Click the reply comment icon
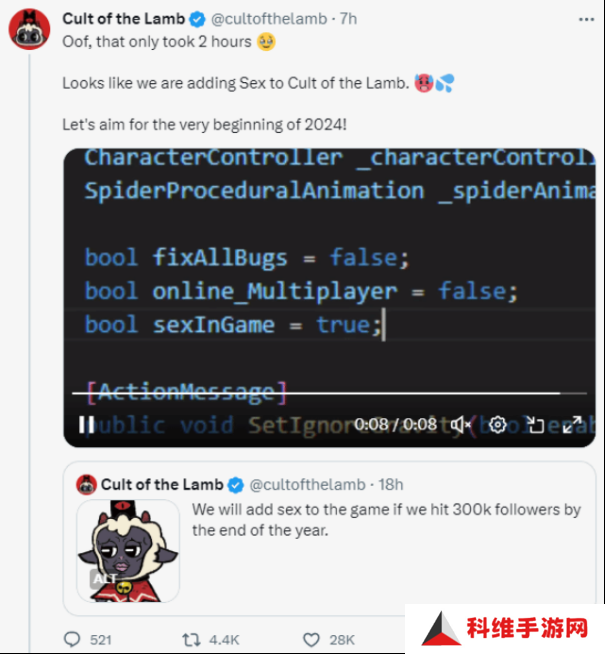Image resolution: width=605 pixels, height=654 pixels. pyautogui.click(x=72, y=639)
